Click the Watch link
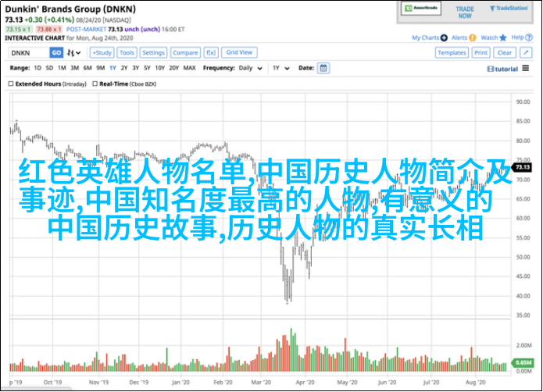 tap(489, 37)
